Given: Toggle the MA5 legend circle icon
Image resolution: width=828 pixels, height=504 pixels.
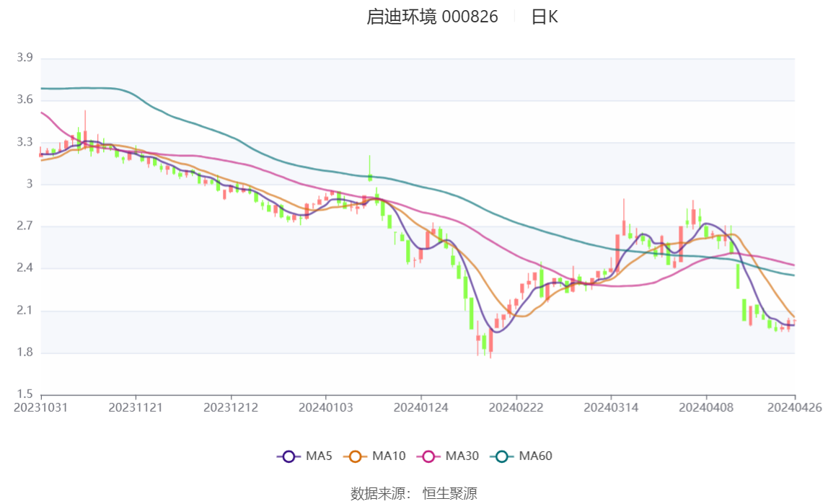Looking at the screenshot, I should pyautogui.click(x=289, y=456).
